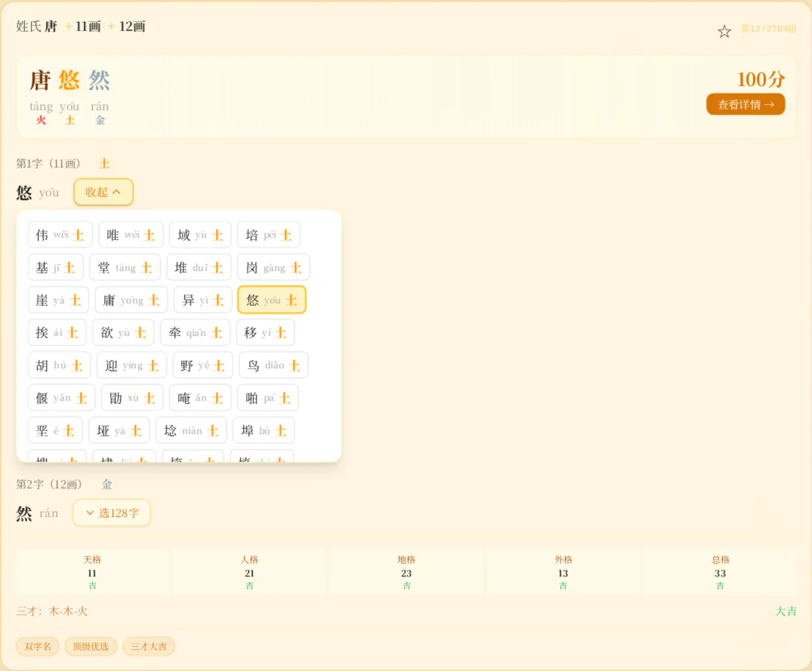Click the large 然 in name card
The width and height of the screenshot is (812, 671).
[x=99, y=80]
